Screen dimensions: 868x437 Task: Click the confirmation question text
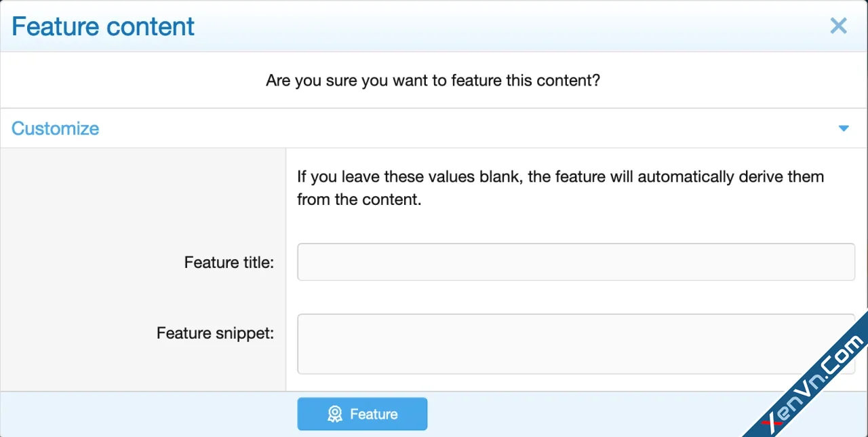[433, 80]
